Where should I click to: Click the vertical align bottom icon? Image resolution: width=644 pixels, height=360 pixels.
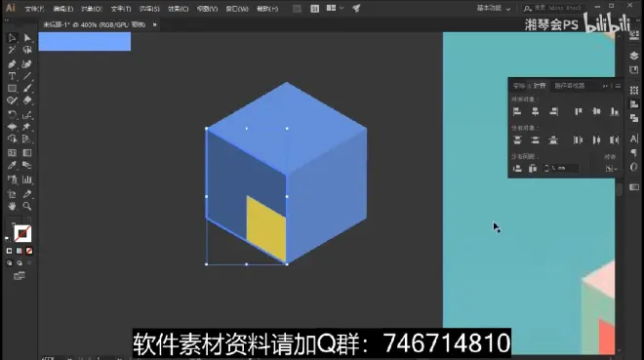615,111
